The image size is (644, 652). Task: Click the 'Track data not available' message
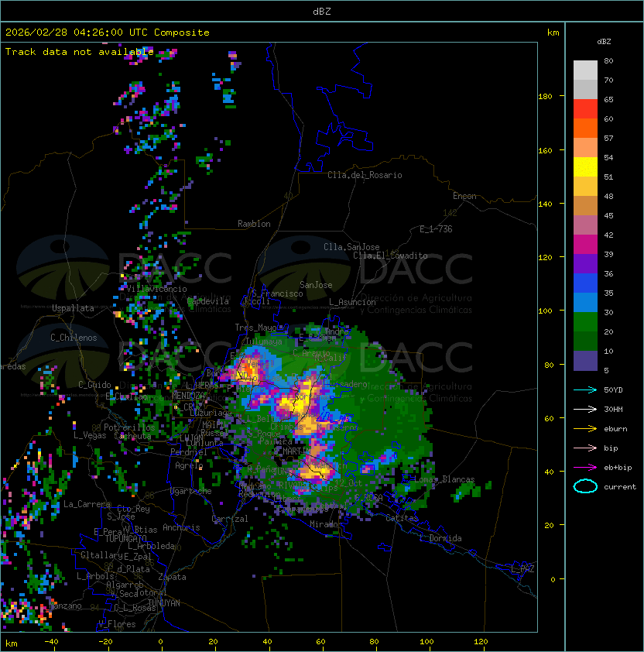(x=80, y=52)
